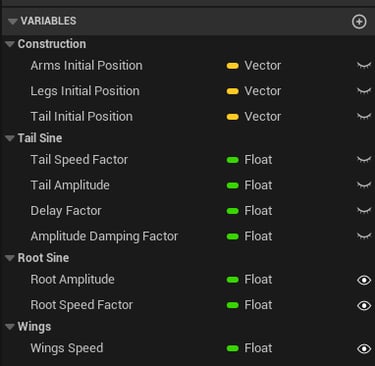This screenshot has height=366, width=375.
Task: Click the Arms Initial Position vector type pill
Action: [232, 66]
